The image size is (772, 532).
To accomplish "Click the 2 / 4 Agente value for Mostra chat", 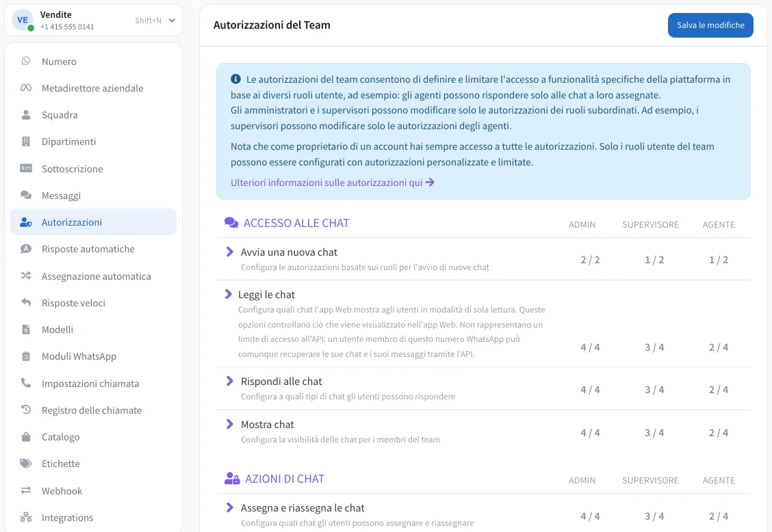I will 719,433.
